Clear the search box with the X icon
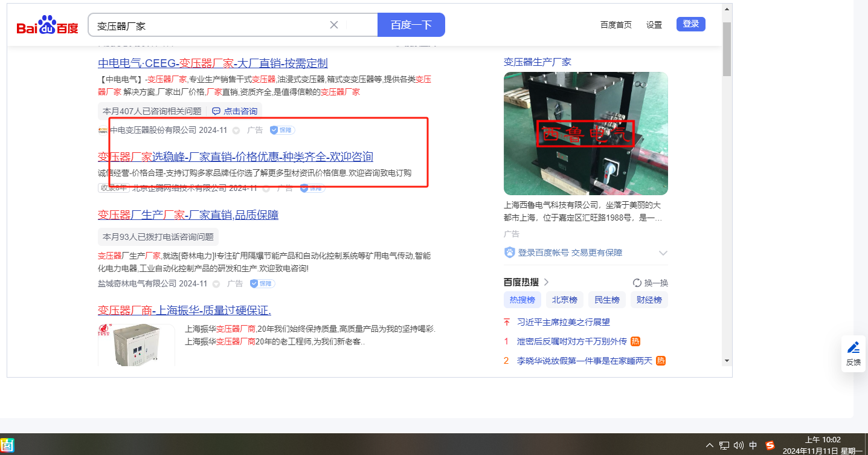The image size is (868, 455). [x=334, y=25]
